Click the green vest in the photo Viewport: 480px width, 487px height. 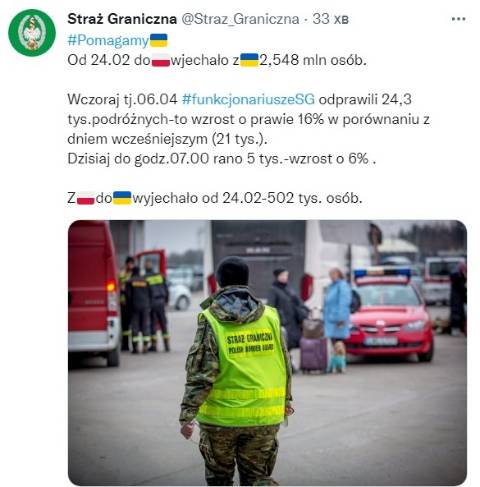click(243, 367)
